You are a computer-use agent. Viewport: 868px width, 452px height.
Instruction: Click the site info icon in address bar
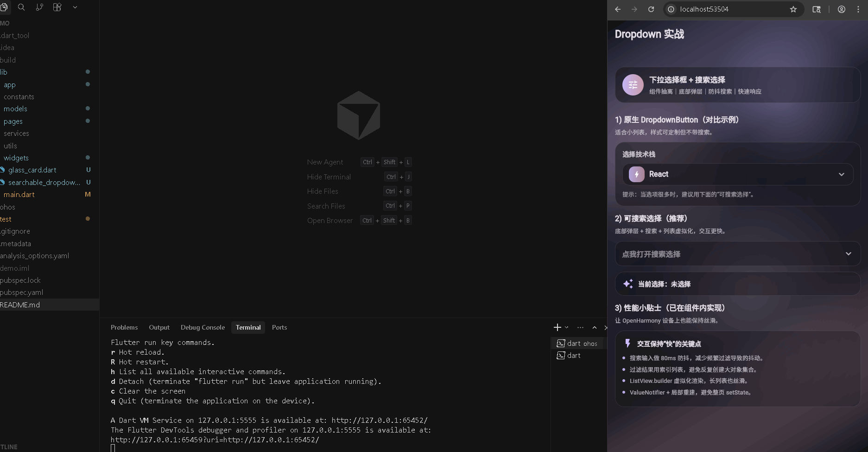click(x=671, y=9)
